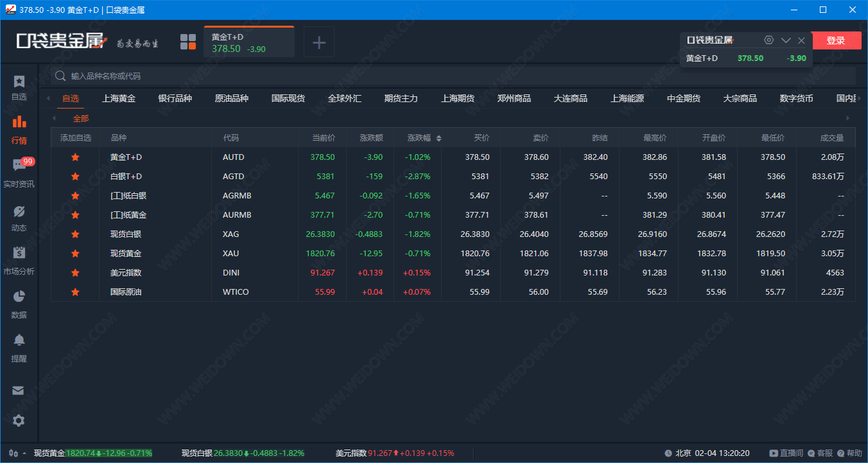The height and width of the screenshot is (463, 868).
Task: Switch to 上海黄金 tab
Action: (x=119, y=98)
